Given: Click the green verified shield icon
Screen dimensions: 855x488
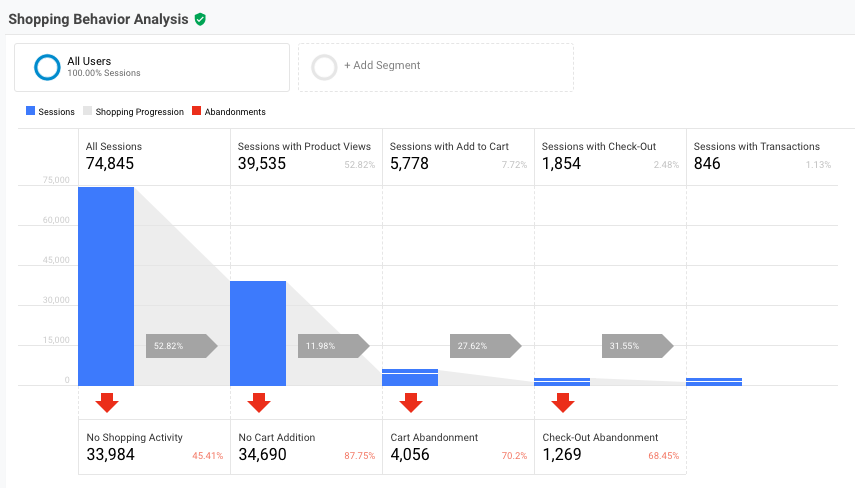Looking at the screenshot, I should [200, 19].
